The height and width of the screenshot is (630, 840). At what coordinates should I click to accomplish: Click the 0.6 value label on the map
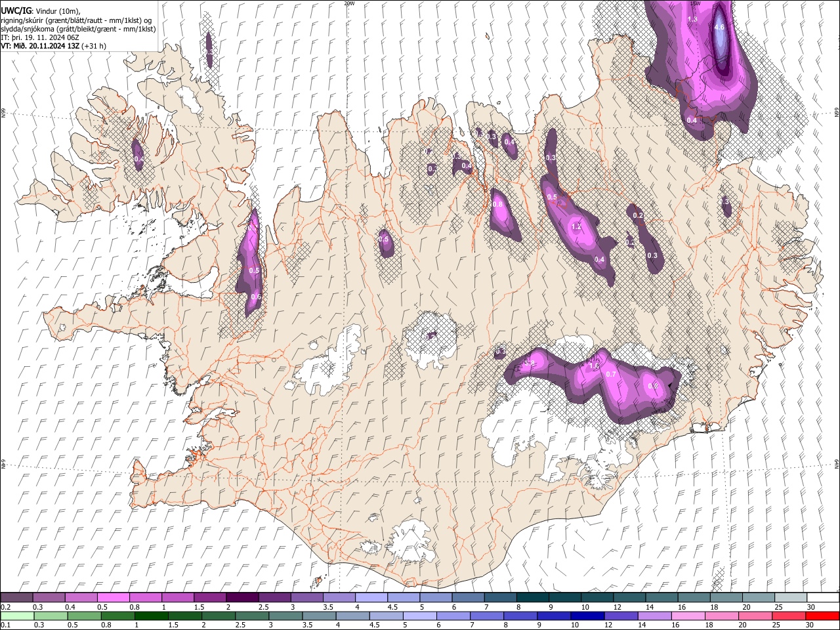click(x=256, y=297)
